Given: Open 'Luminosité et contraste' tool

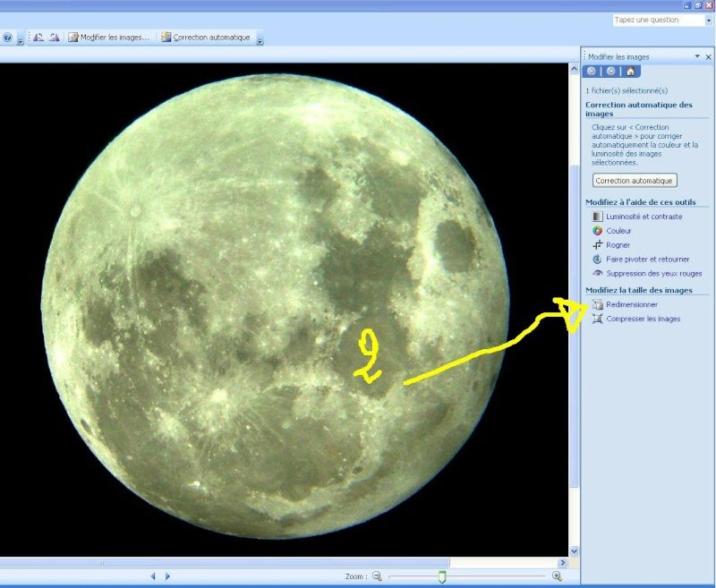Looking at the screenshot, I should [x=644, y=217].
